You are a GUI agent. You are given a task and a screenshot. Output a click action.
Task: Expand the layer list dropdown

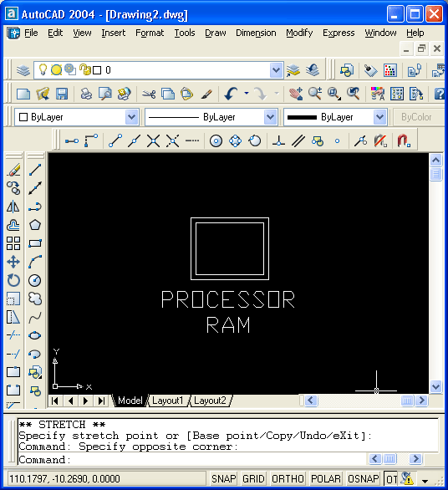coord(276,70)
